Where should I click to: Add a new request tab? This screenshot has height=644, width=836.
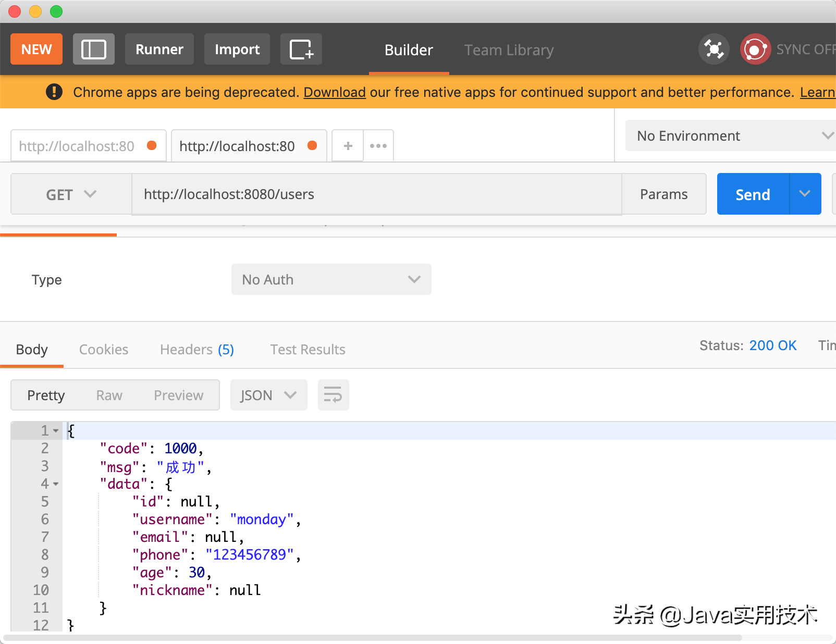tap(348, 146)
